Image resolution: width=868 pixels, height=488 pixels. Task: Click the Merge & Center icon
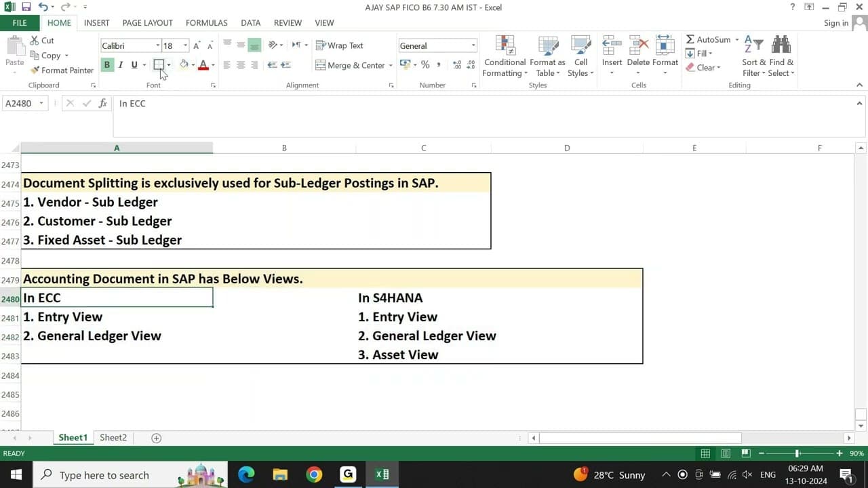click(322, 64)
